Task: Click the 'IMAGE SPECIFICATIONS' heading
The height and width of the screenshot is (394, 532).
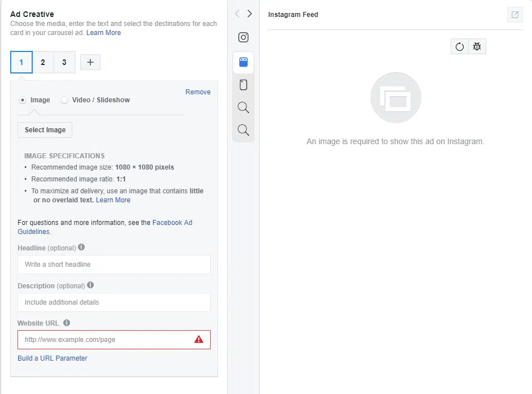Action: 64,156
